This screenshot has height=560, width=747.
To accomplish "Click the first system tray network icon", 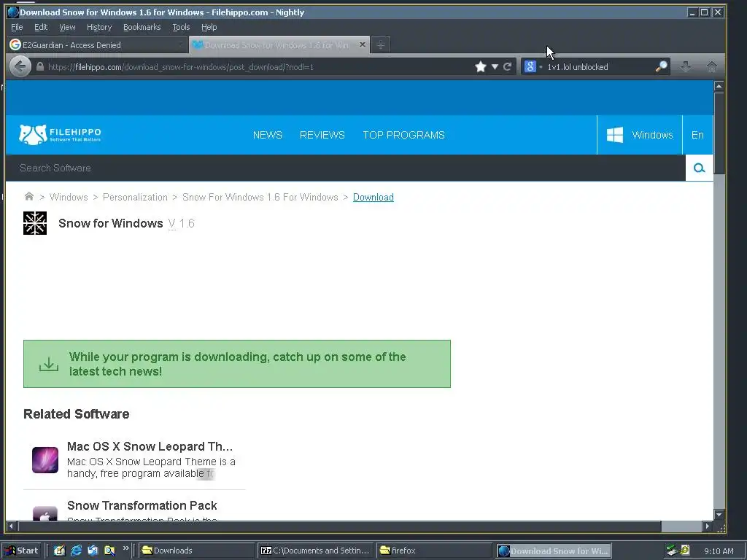I will coord(672,551).
